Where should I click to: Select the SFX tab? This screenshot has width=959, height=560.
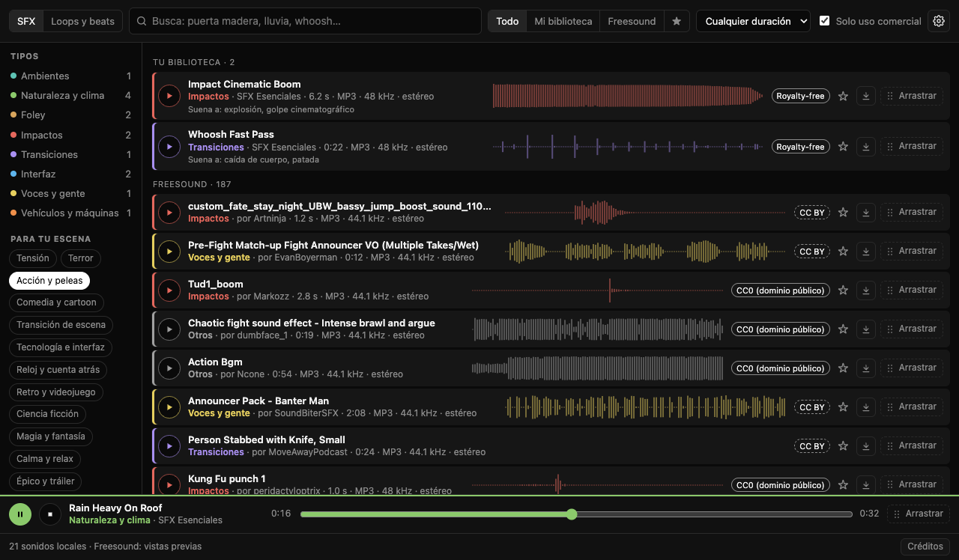(x=26, y=21)
